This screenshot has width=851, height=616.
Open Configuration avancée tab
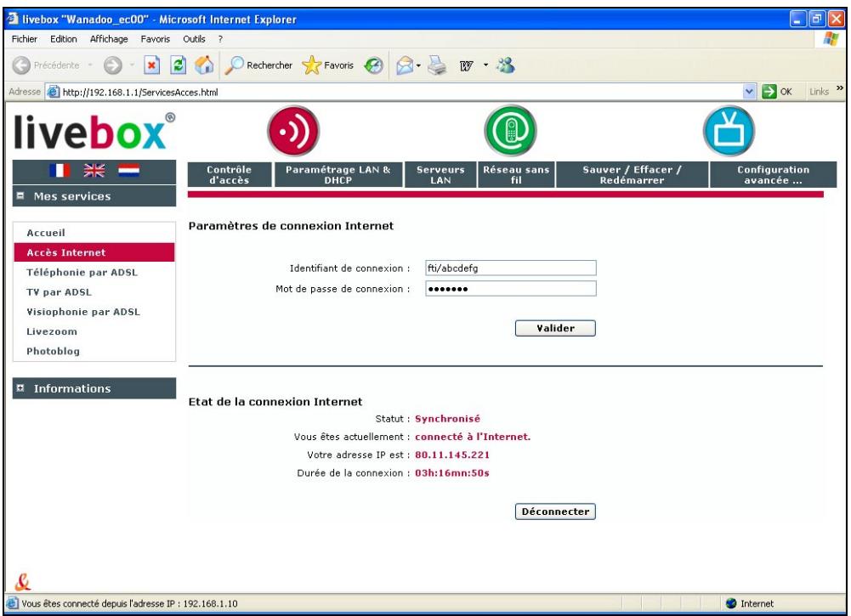click(773, 175)
